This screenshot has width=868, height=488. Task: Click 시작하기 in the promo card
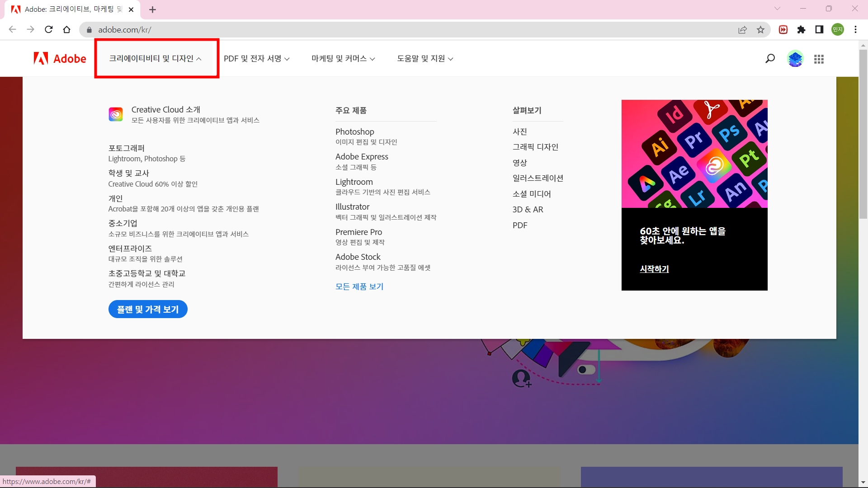click(654, 269)
